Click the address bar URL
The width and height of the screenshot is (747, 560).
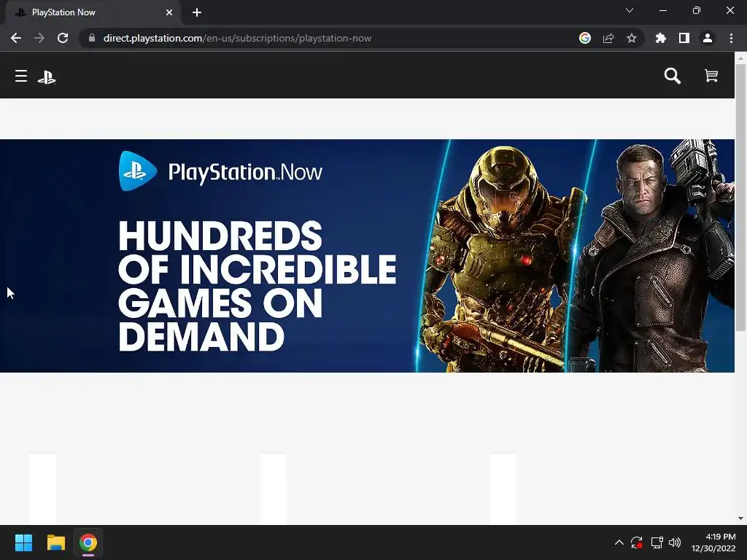tap(237, 38)
